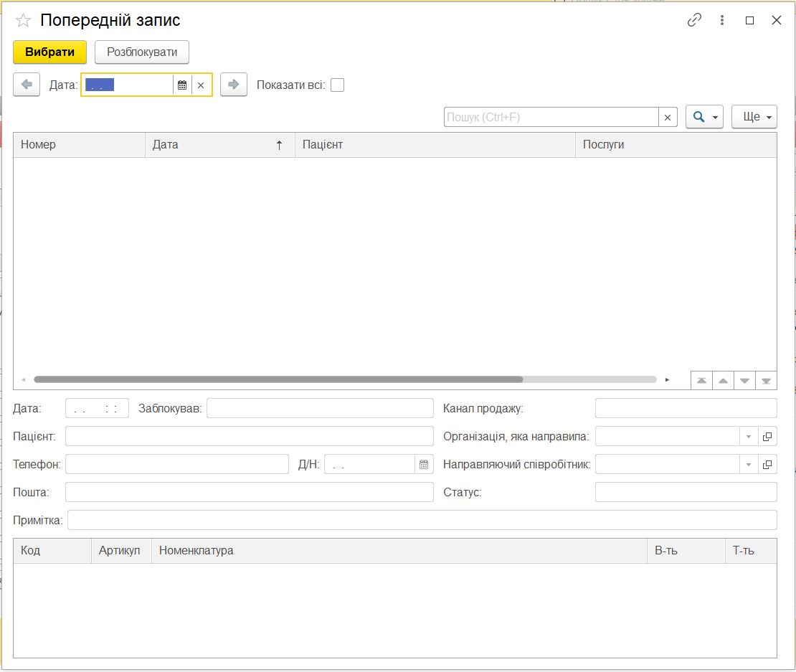The height and width of the screenshot is (672, 796).
Task: Open the three-dots window options menu
Action: click(x=722, y=20)
